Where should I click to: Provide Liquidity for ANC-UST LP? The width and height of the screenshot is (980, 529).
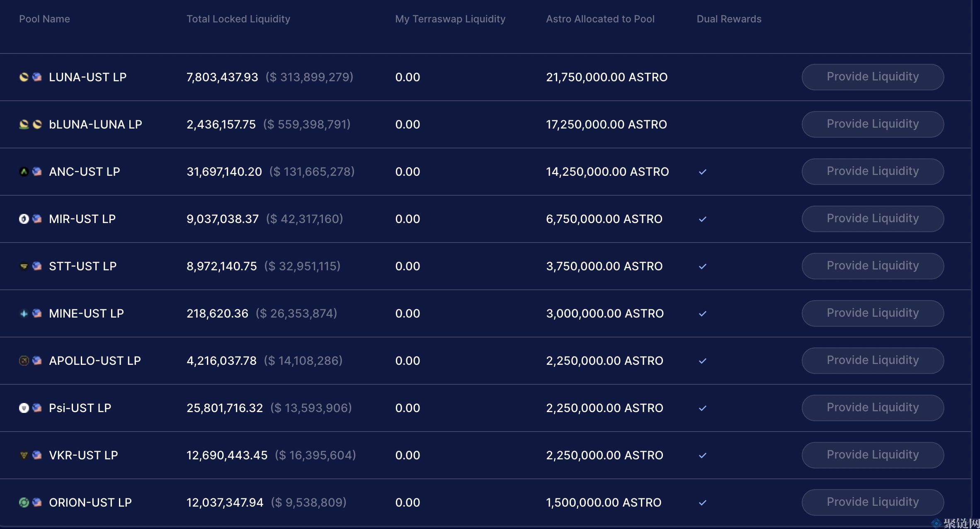click(873, 172)
